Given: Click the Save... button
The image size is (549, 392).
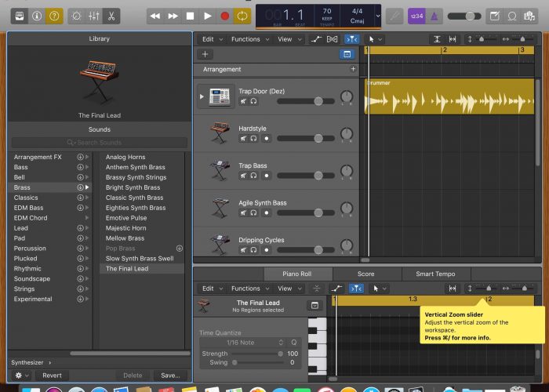Looking at the screenshot, I should [170, 376].
